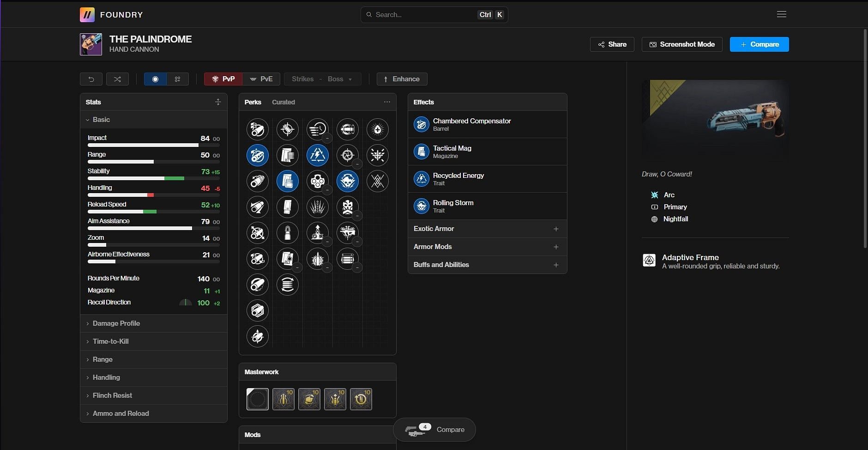Open the hamburger menu

(x=782, y=14)
